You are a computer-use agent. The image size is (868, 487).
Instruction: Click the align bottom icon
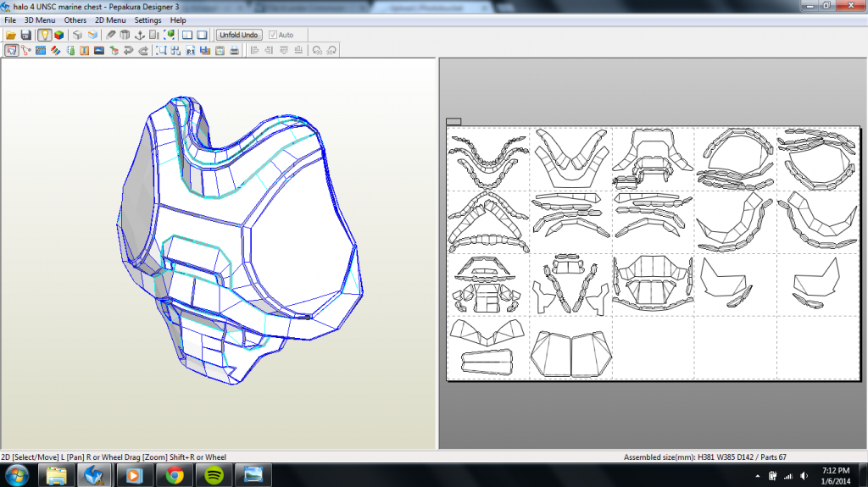(298, 50)
